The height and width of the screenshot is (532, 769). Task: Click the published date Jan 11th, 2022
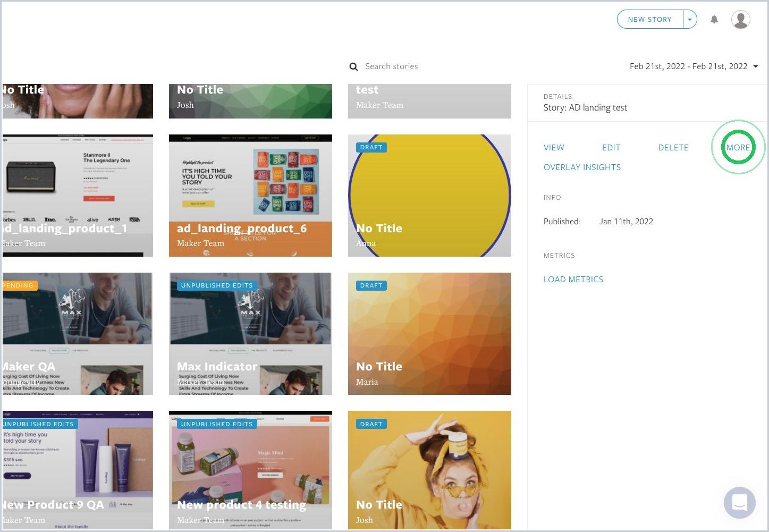626,222
